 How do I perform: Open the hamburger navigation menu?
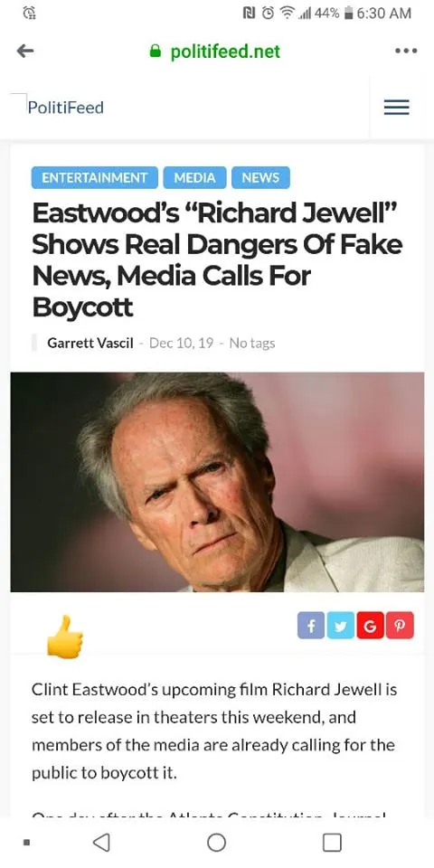396,107
